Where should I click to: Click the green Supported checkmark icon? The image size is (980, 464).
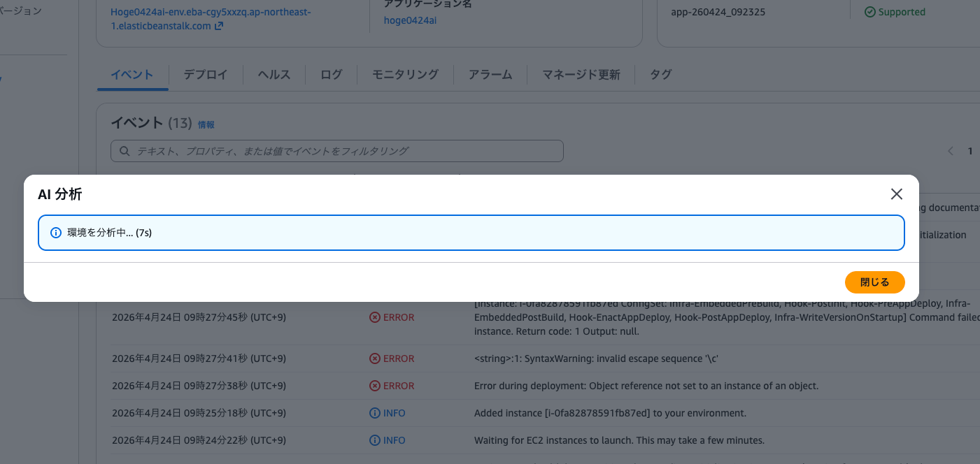[869, 12]
